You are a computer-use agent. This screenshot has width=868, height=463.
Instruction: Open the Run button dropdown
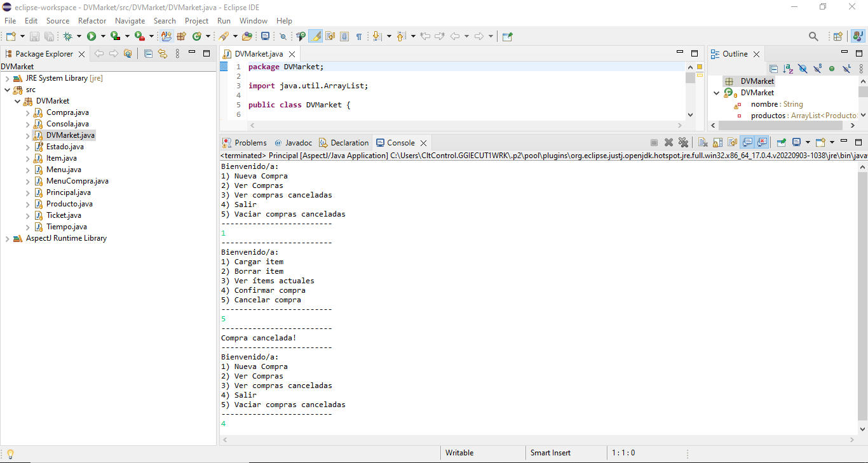(x=103, y=36)
